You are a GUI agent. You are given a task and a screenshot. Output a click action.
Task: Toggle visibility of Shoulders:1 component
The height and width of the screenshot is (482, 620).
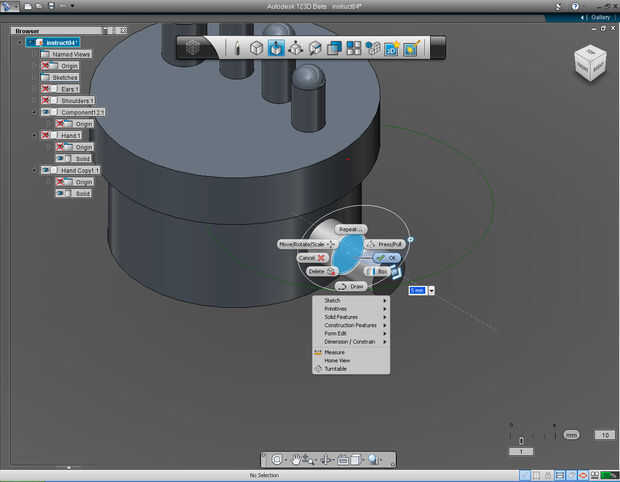point(46,100)
